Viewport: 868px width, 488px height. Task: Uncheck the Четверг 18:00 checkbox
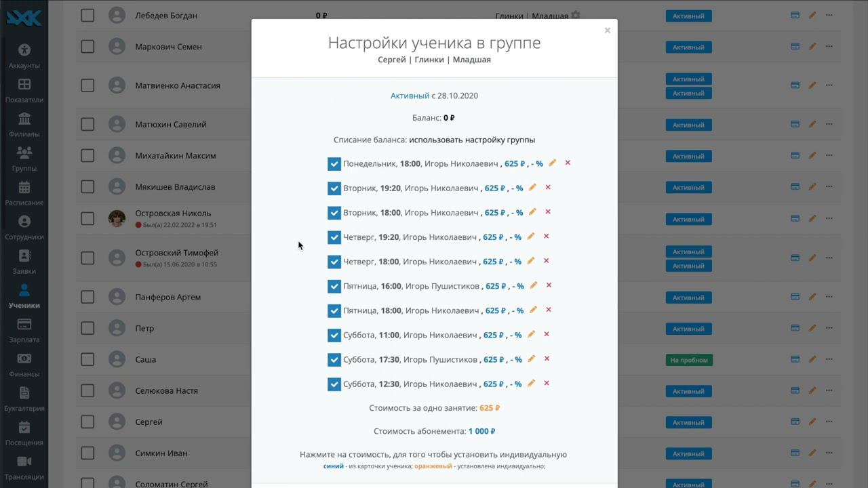tap(334, 262)
